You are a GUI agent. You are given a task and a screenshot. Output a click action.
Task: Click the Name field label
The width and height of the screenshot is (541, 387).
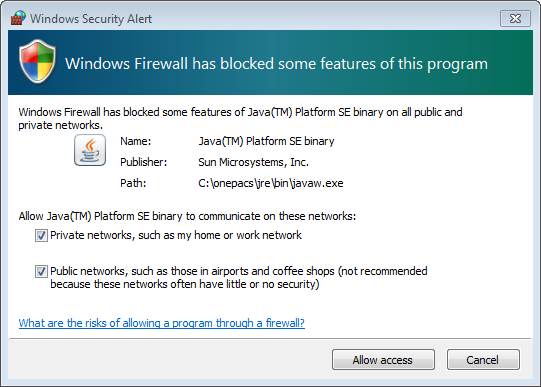(x=136, y=141)
